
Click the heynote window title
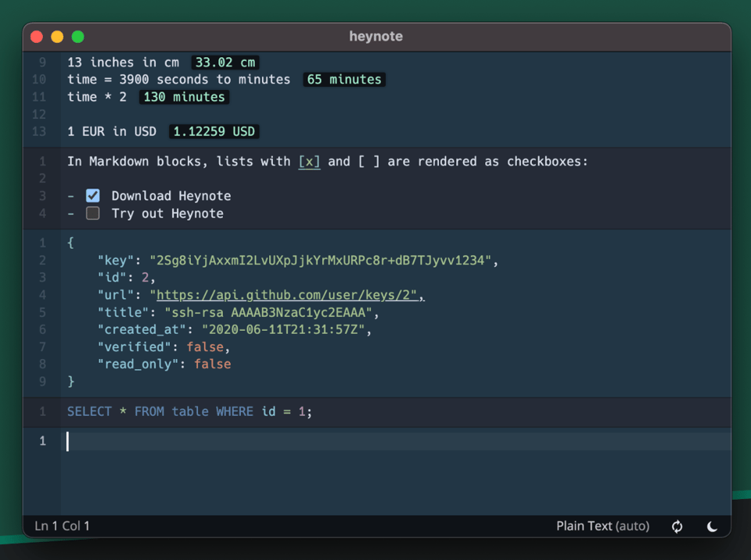pyautogui.click(x=376, y=36)
